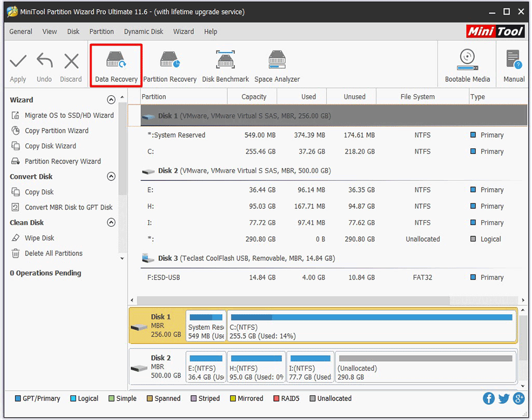Select the H: partition row
Viewport: 532px width, 420px height.
[x=334, y=206]
